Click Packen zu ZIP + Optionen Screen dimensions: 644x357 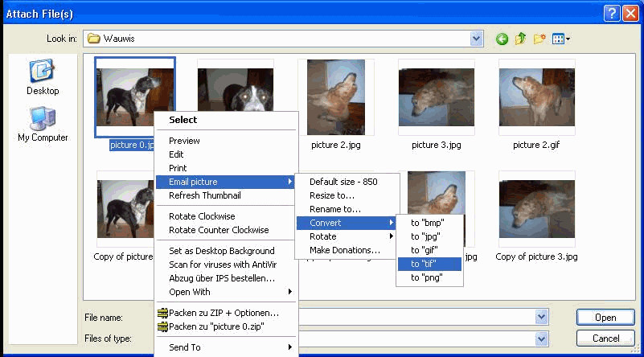click(x=224, y=313)
